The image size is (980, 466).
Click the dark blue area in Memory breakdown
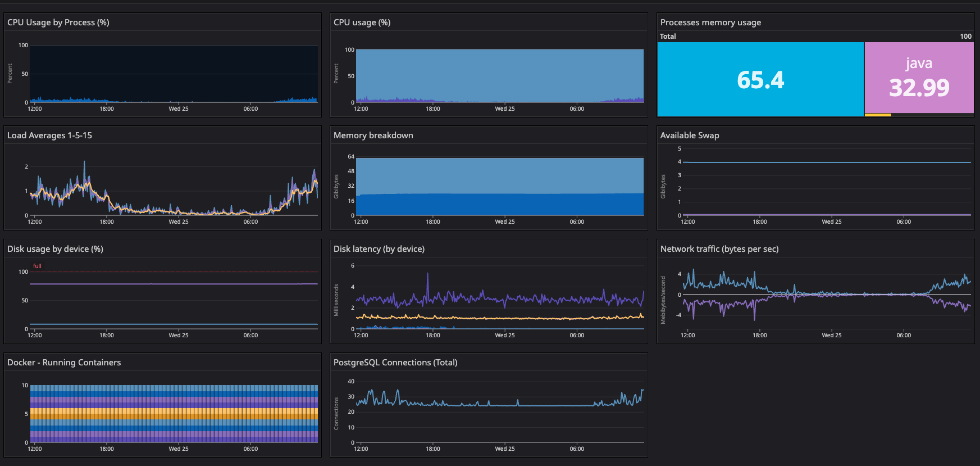pyautogui.click(x=500, y=205)
